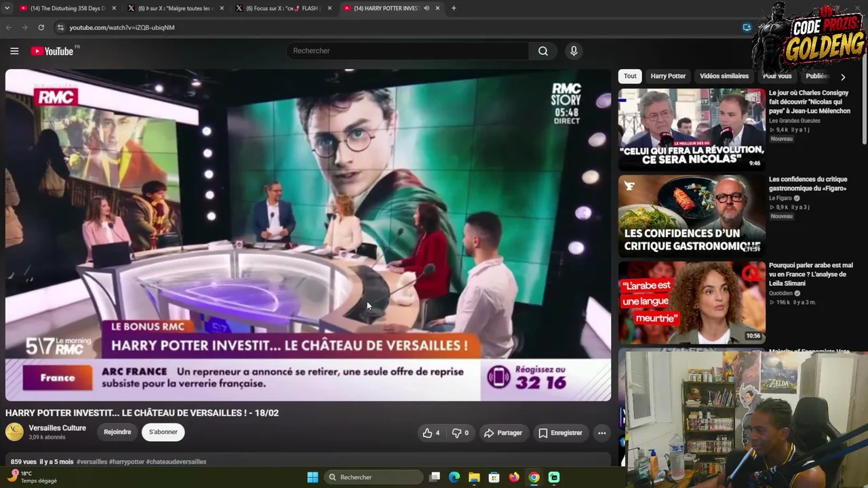Open the weather widget showing 18°C
This screenshot has height=488, width=868.
pos(32,477)
